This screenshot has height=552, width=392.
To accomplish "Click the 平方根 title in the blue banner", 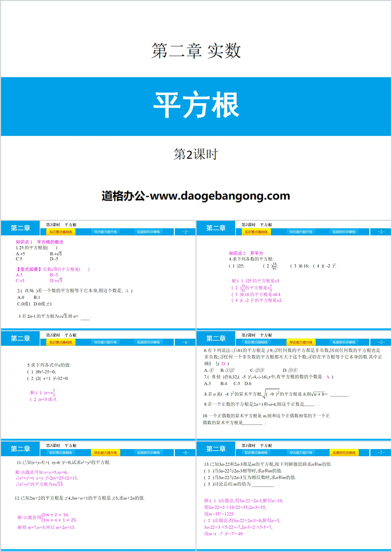I will pyautogui.click(x=196, y=105).
